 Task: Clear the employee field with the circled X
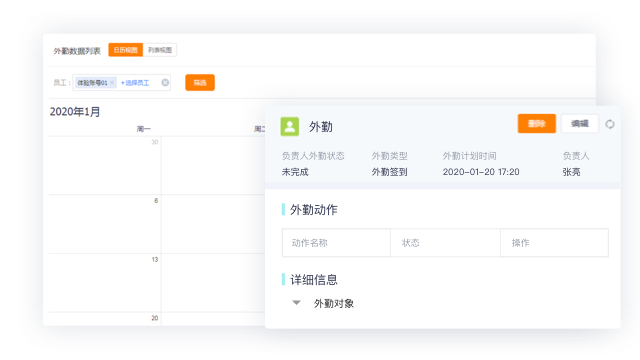pos(165,83)
